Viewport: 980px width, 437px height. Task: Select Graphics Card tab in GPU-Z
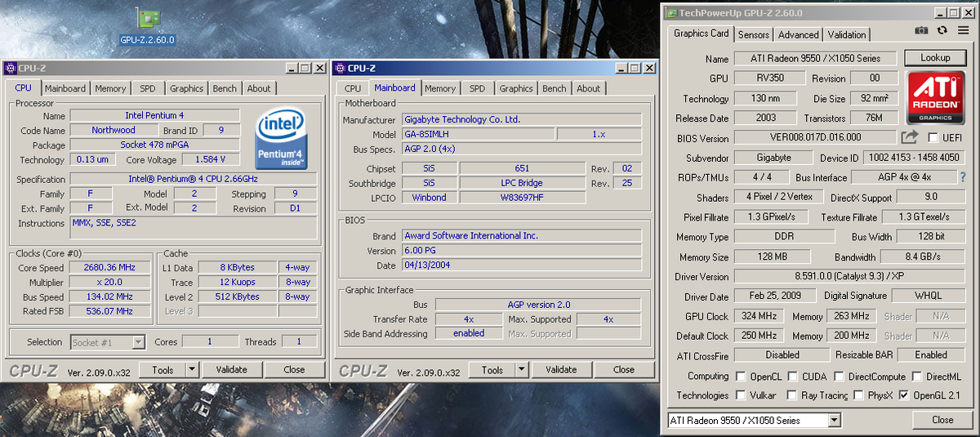[701, 33]
